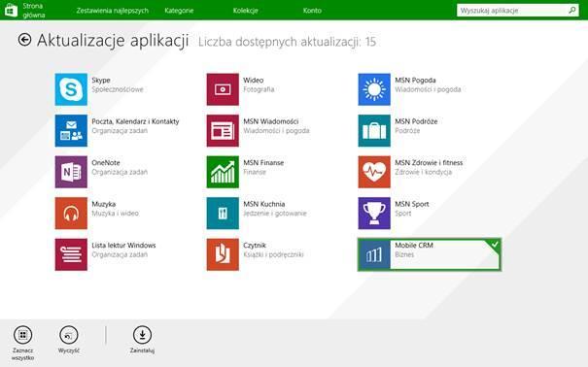The width and height of the screenshot is (588, 367).
Task: Select the MSN Sport label
Action: (x=412, y=204)
